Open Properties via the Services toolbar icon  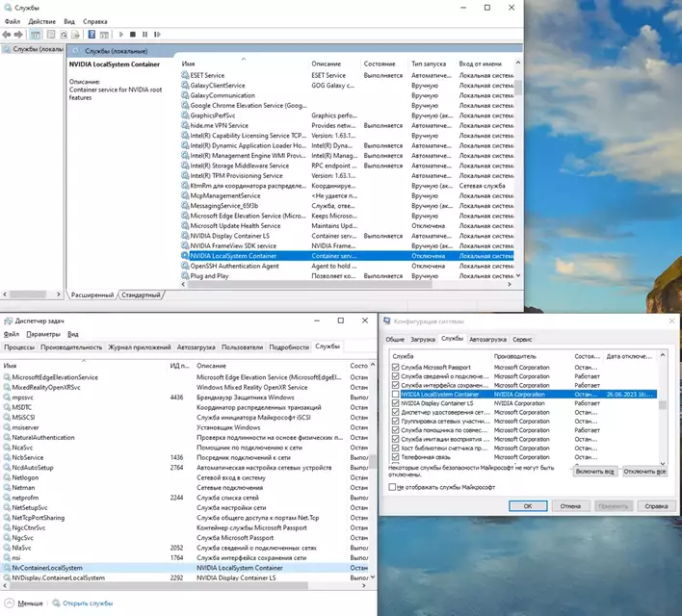tap(51, 35)
